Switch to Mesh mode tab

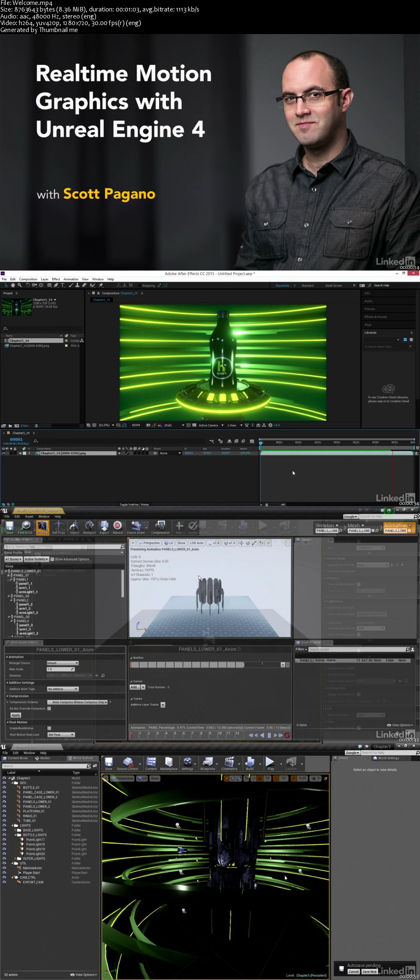click(363, 528)
